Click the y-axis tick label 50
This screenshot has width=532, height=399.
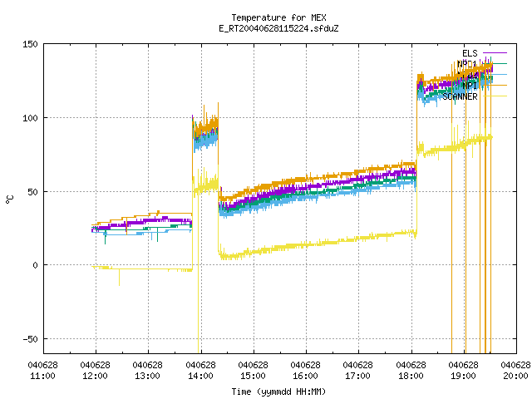click(32, 192)
